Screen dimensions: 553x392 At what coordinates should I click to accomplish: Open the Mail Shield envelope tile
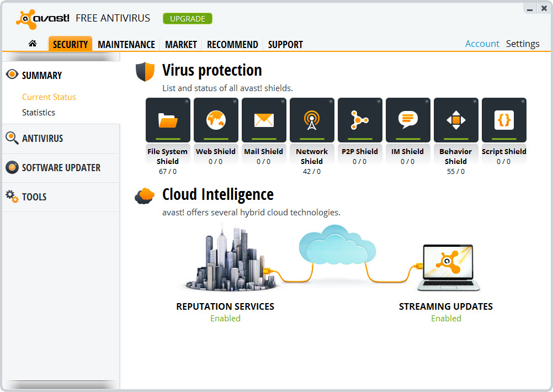click(x=264, y=120)
